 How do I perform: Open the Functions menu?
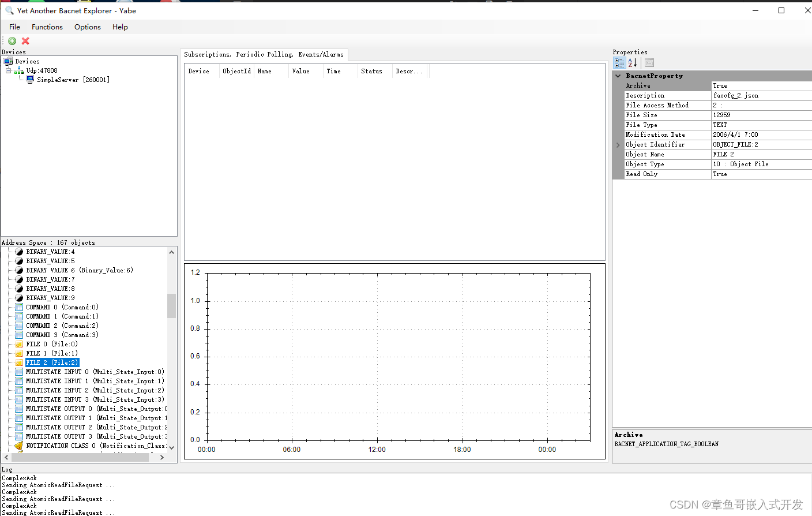[x=47, y=27]
